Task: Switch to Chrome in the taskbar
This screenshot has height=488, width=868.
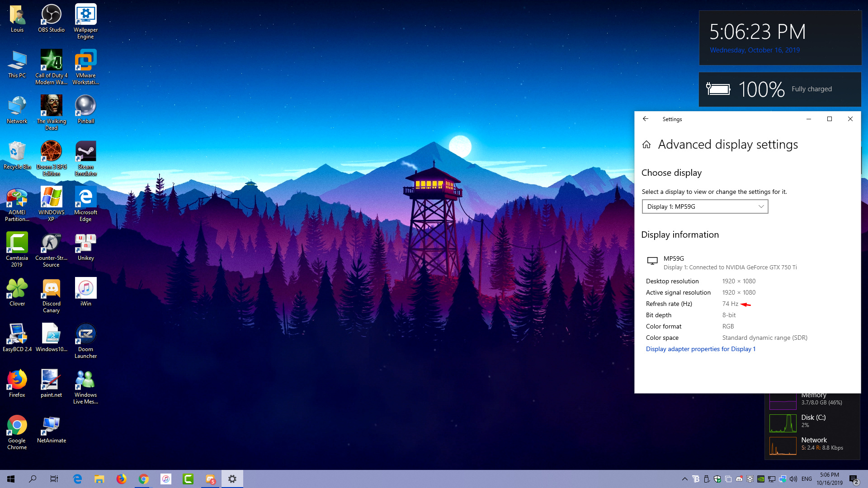Action: tap(144, 479)
